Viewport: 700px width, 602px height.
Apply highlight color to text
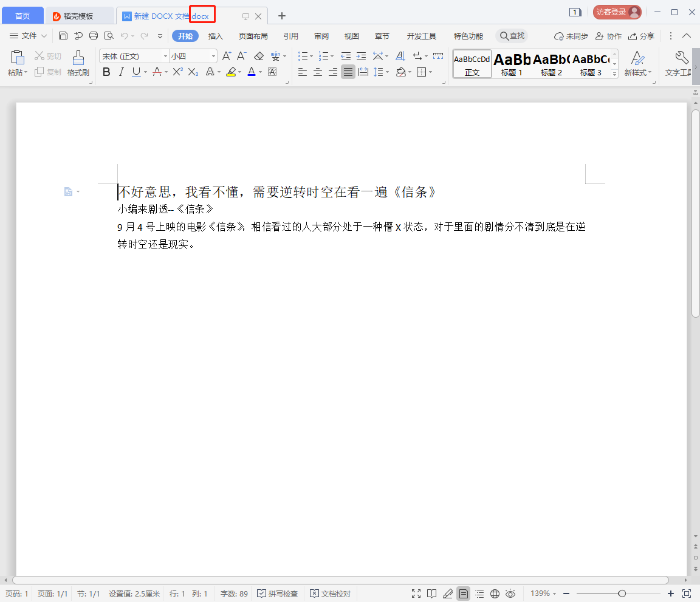click(232, 72)
